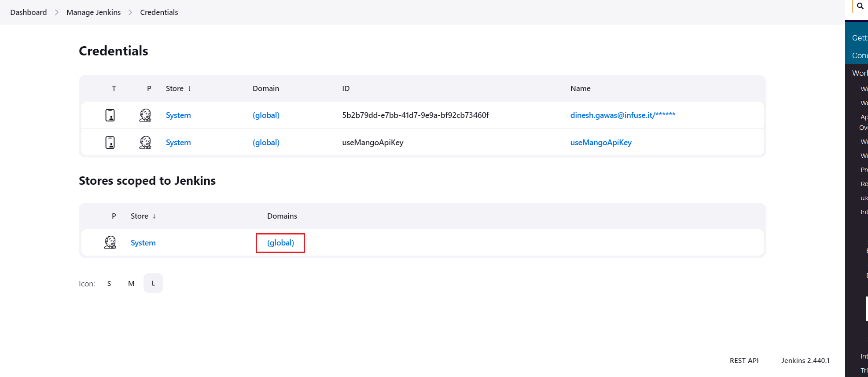Open the (global) domain in the dinesh.gawas row
Viewport: 868px width, 377px height.
(x=266, y=115)
